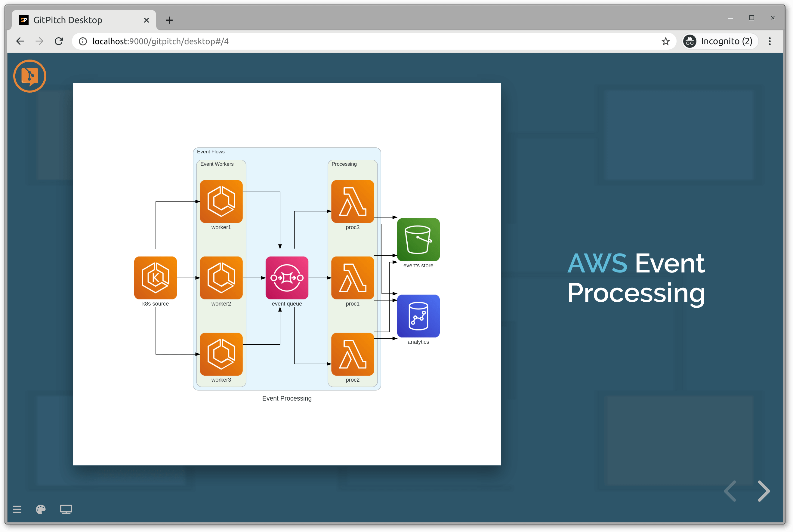793x532 pixels.
Task: Click the 'Event Flows' cluster label
Action: click(x=211, y=152)
